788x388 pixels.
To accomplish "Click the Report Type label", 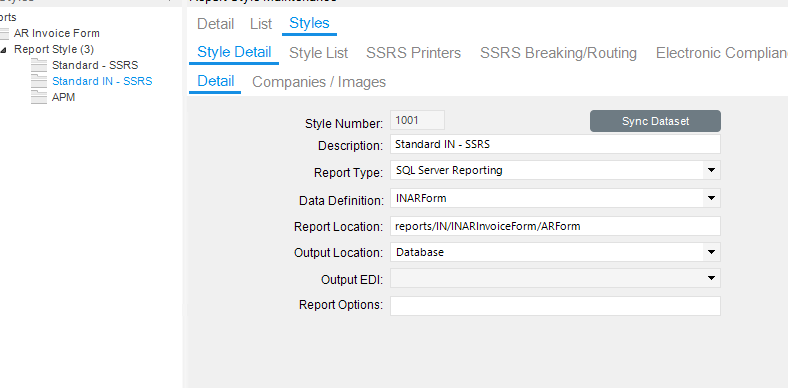I will tap(348, 173).
